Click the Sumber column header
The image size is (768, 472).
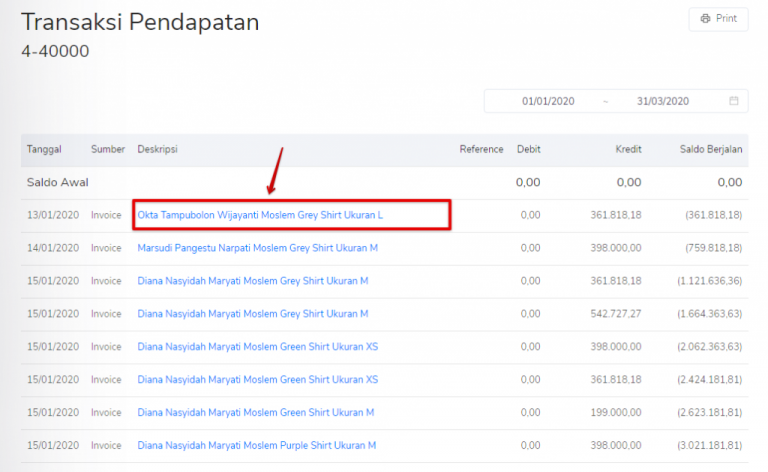[107, 149]
